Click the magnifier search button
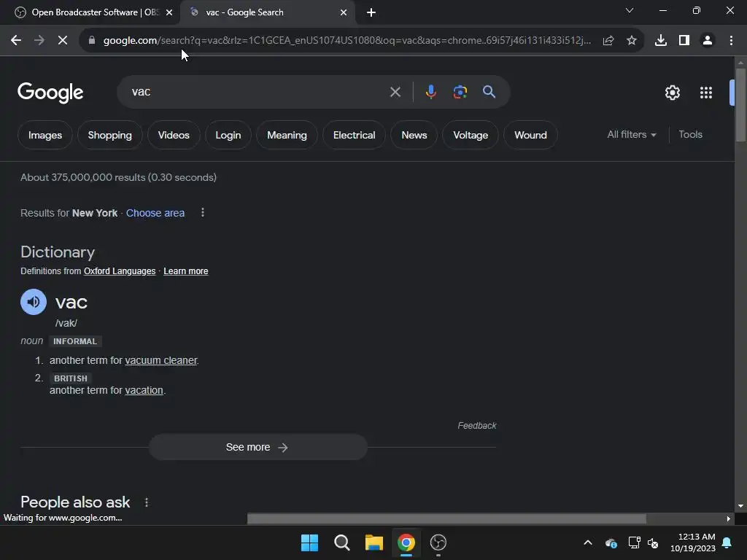The height and width of the screenshot is (560, 747). [489, 91]
